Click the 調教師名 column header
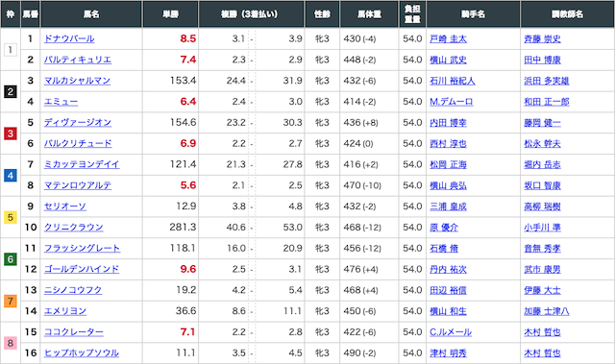Viewport: 615px width, 364px height. pos(567,14)
